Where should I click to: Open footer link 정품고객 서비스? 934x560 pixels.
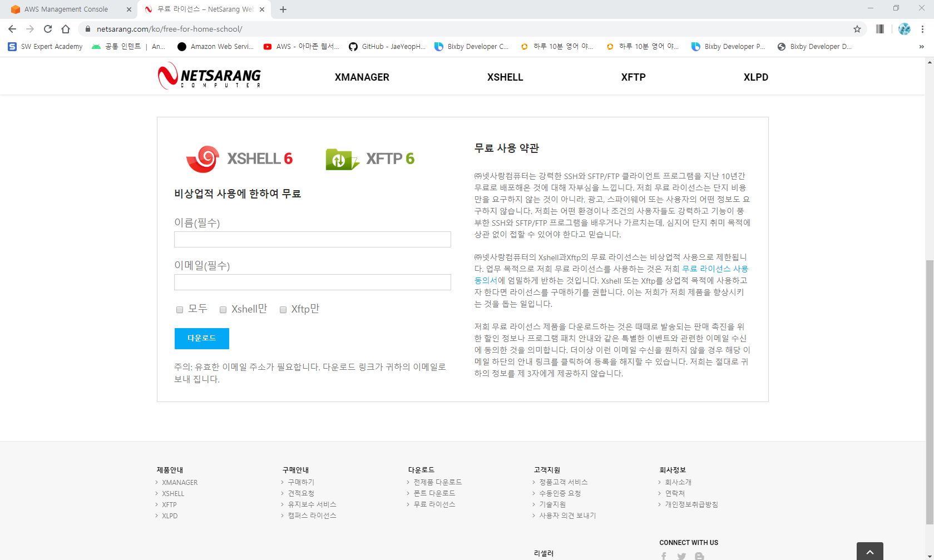point(564,482)
